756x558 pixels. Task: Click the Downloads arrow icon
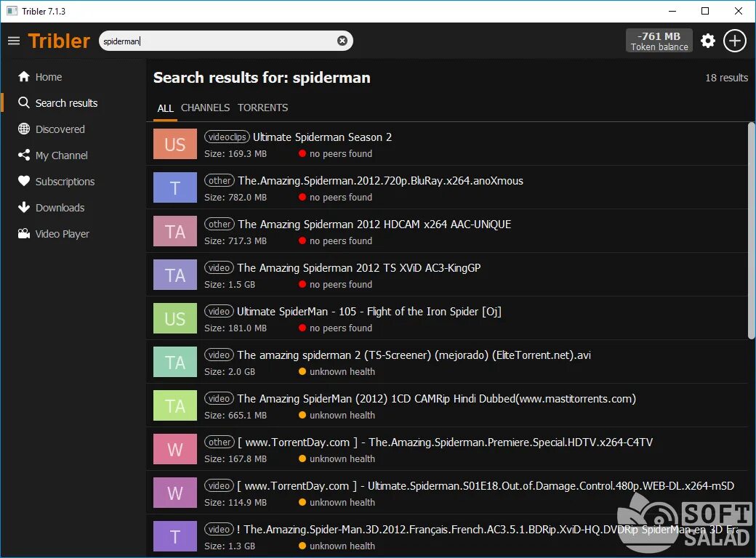23,207
